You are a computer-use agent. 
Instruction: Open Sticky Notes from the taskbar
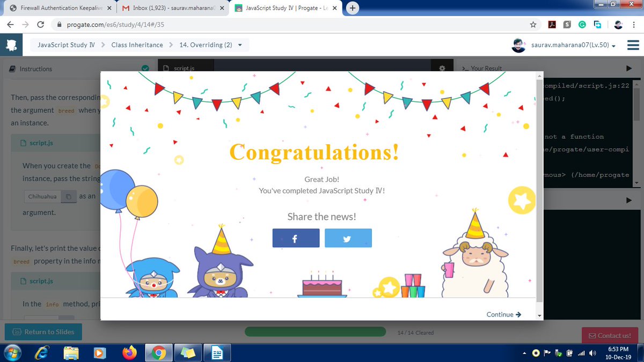coord(187,353)
